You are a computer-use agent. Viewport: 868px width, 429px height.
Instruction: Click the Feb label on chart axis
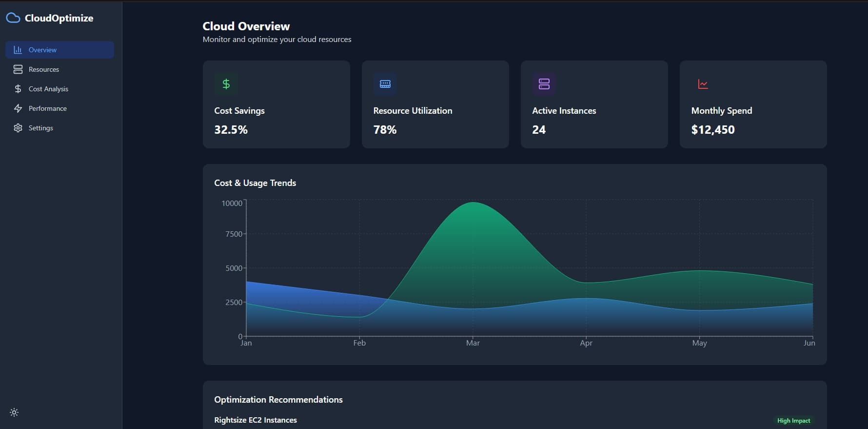pyautogui.click(x=359, y=343)
